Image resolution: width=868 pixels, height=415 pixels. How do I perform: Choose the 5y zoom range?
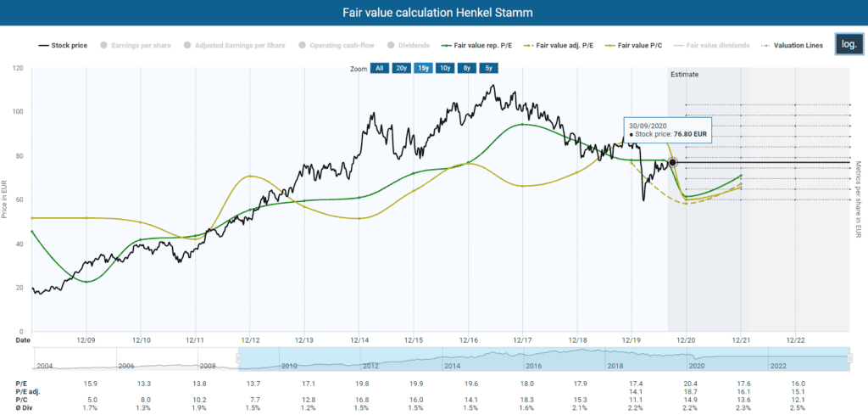tap(489, 68)
